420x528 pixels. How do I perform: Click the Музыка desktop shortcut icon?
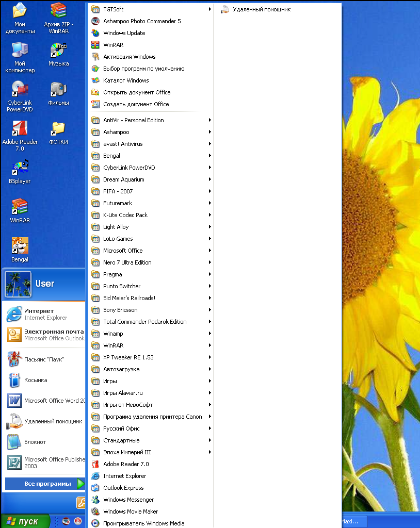[58, 50]
